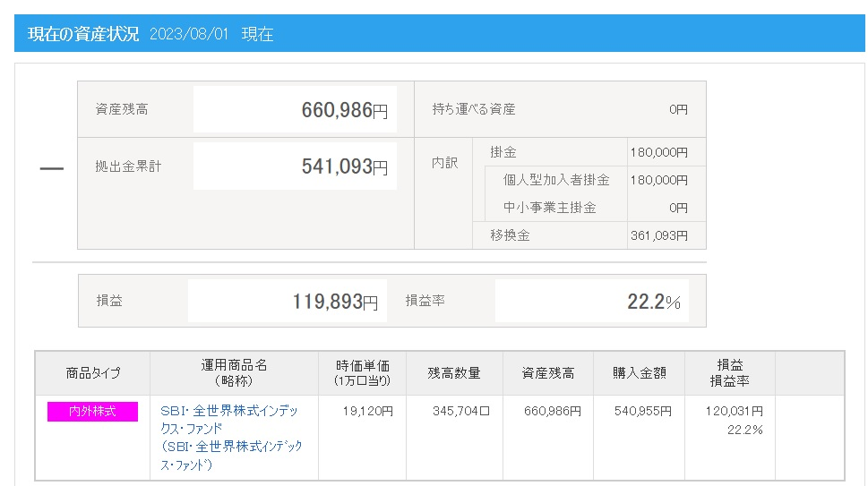Click the 購入金額 column header
Viewport: 868px width, 486px height.
coord(639,373)
